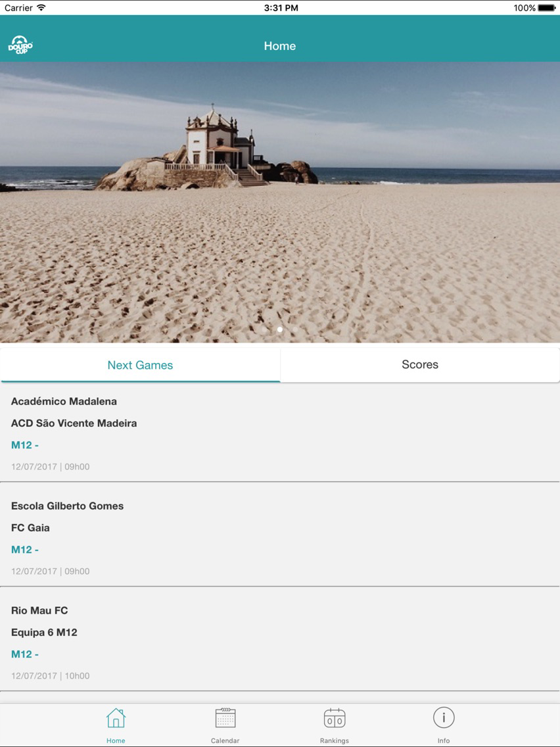
Task: Select the FC Gaia team name
Action: 30,528
